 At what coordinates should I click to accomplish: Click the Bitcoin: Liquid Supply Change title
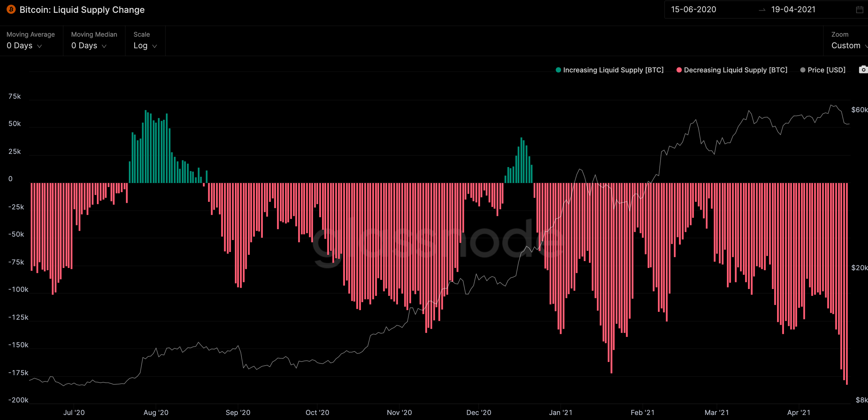point(82,10)
